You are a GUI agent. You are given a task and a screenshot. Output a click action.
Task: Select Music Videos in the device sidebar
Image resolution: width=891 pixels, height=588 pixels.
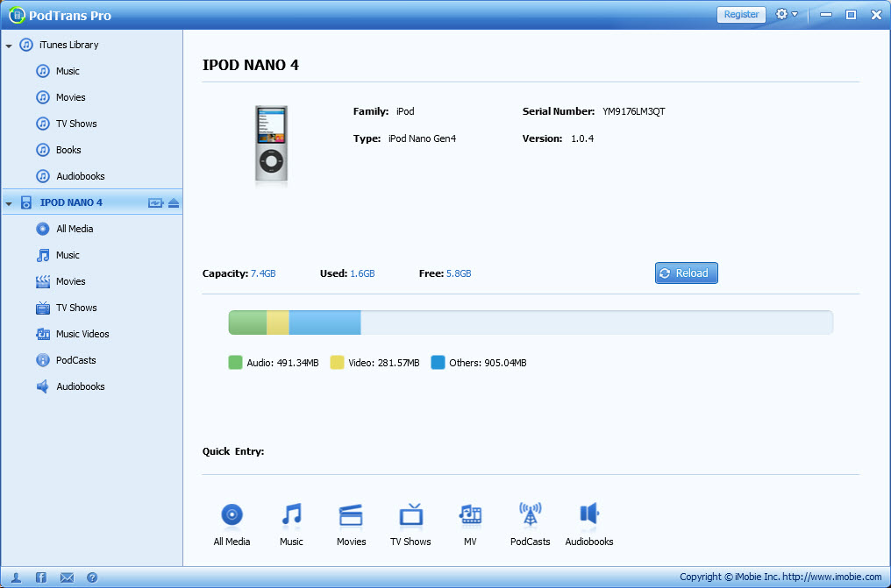coord(82,334)
